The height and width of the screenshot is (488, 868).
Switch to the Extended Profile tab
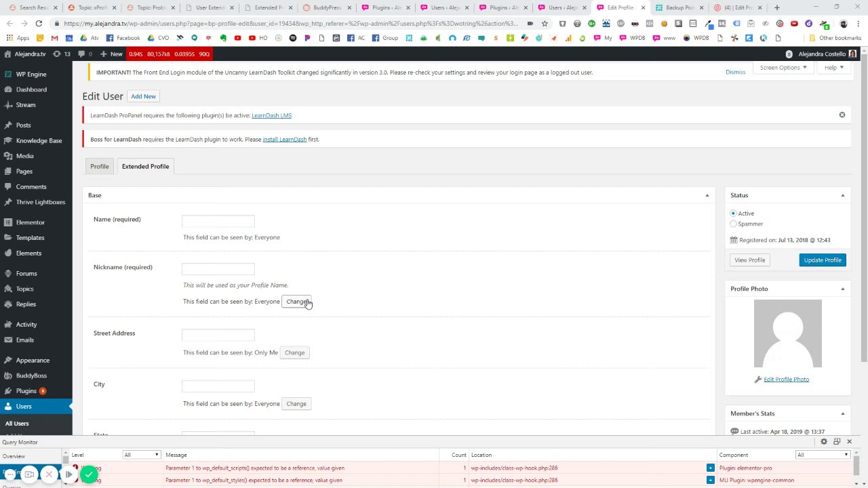pyautogui.click(x=145, y=166)
